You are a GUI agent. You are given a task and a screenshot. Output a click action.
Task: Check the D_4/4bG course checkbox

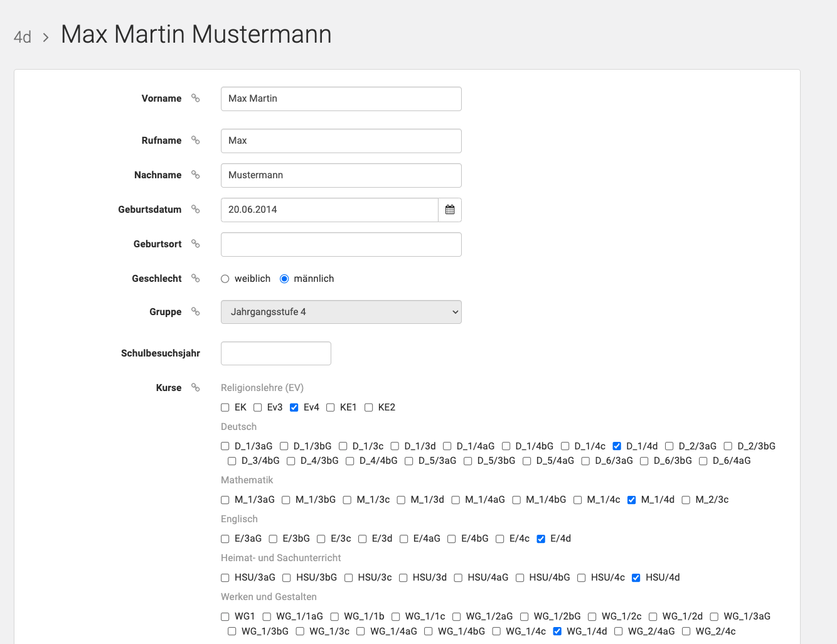pyautogui.click(x=349, y=461)
